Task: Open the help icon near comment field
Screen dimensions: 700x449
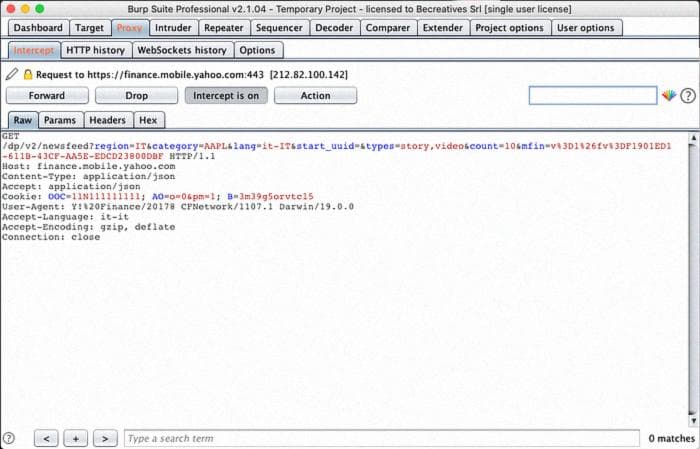Action: [x=688, y=96]
